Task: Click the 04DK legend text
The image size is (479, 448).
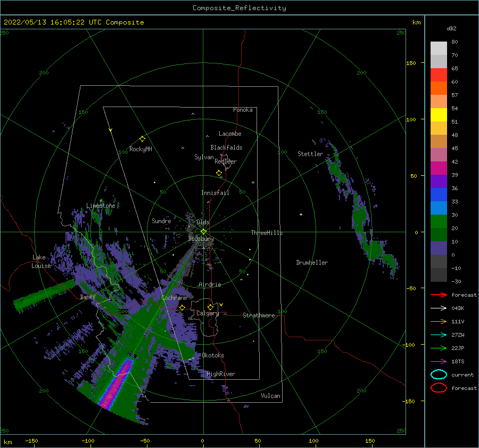Action: [x=458, y=308]
